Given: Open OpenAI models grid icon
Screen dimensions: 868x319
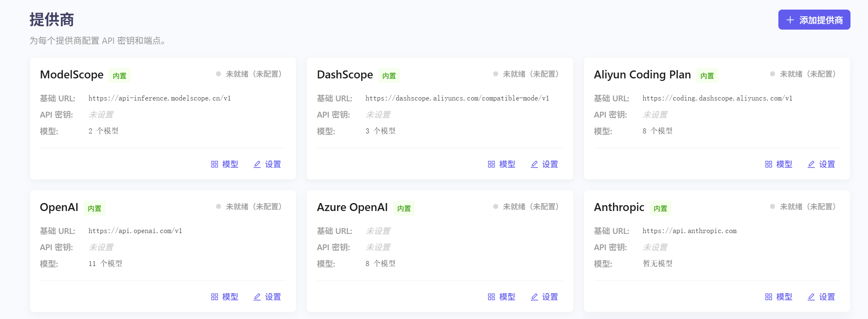Looking at the screenshot, I should pos(215,297).
